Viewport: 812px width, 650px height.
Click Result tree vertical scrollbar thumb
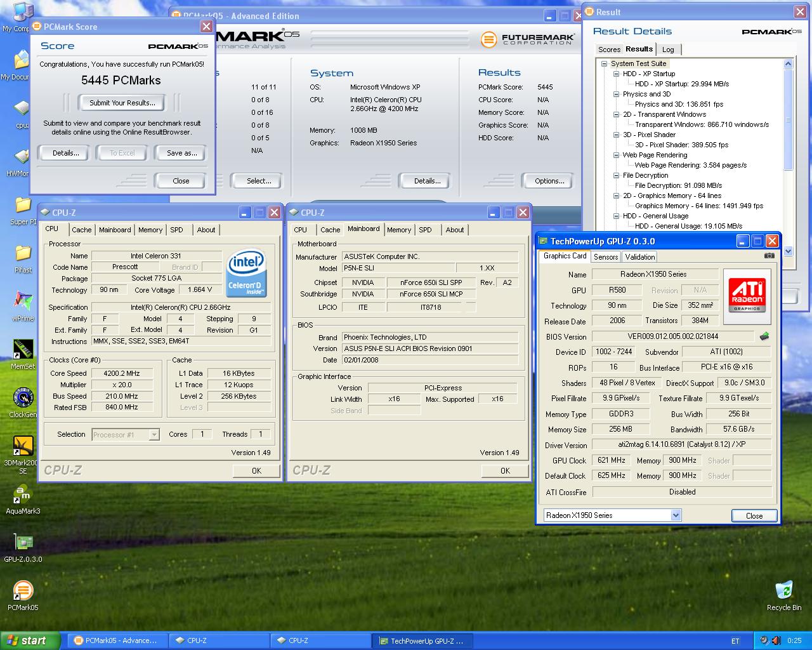[x=789, y=119]
